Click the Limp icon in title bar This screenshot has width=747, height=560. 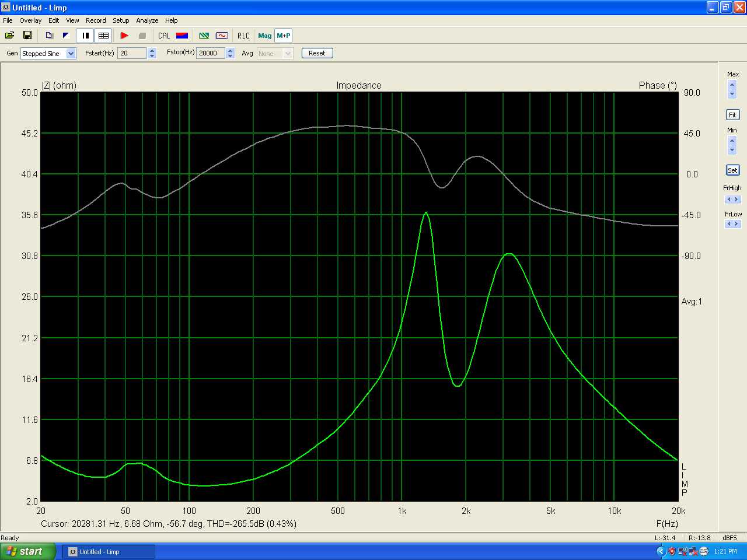coord(6,8)
